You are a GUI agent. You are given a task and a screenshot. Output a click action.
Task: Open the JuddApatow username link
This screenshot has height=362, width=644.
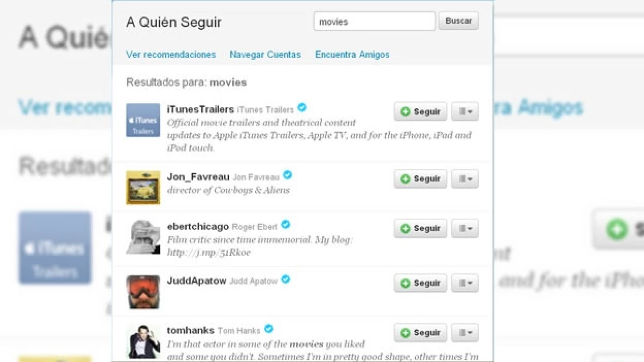click(x=196, y=280)
